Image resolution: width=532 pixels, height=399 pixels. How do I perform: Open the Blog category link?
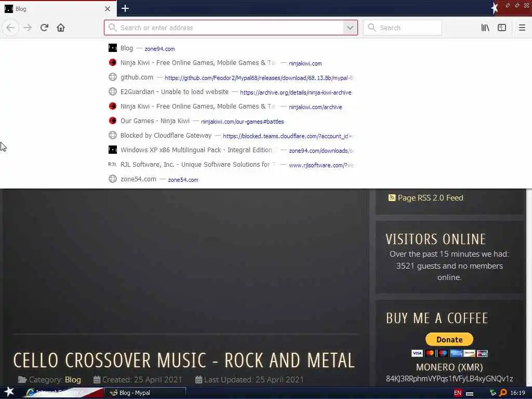coord(73,380)
